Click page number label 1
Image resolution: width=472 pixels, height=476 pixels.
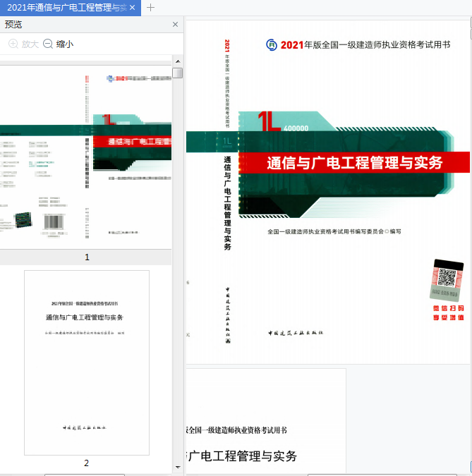pos(87,257)
